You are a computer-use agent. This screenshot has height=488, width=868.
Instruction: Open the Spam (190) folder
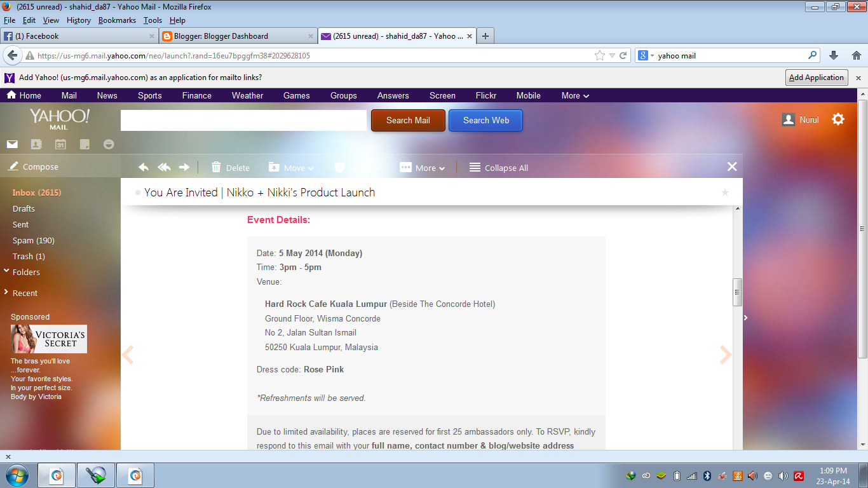point(34,240)
